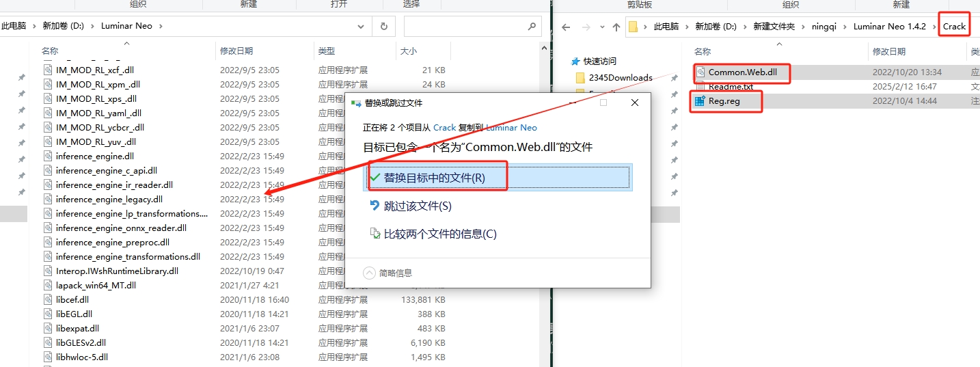Screen dimensions: 980x367
Task: Expand chevron before 此电脑 in right breadcrumb
Action: click(x=645, y=27)
